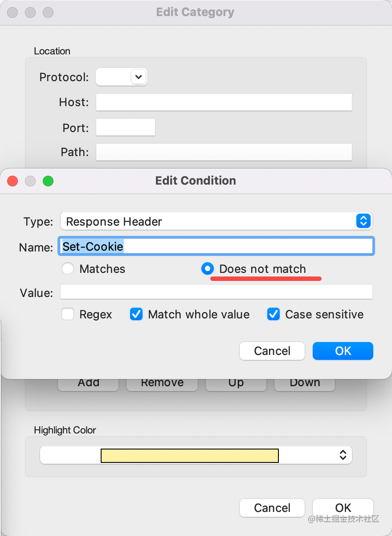Click the Name field containing Set-Cookie
The width and height of the screenshot is (392, 536).
tap(216, 246)
